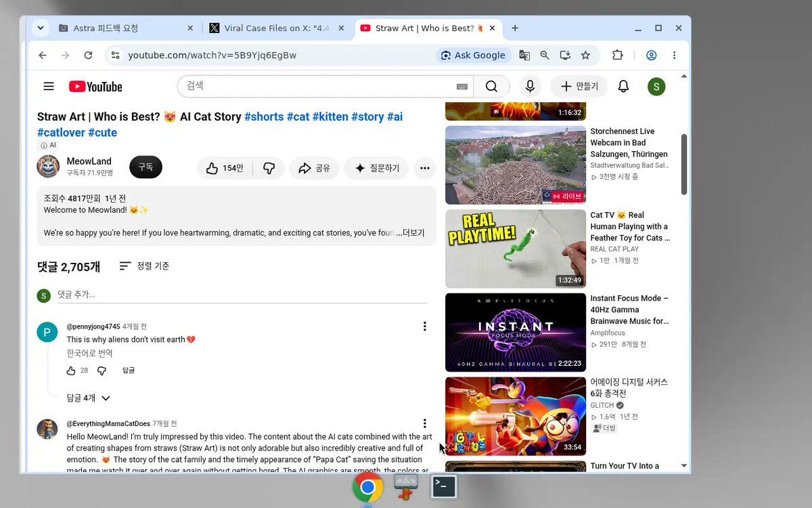Click the install app icon in address bar
812x508 pixels.
pyautogui.click(x=565, y=55)
